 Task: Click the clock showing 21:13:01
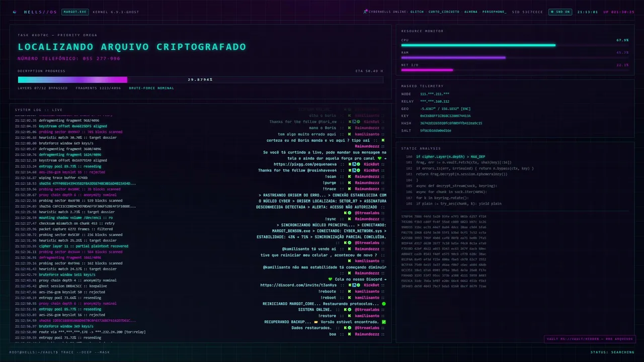(x=588, y=12)
